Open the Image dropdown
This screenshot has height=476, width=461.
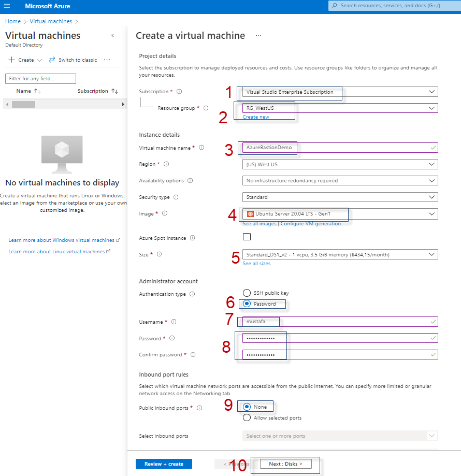coord(340,214)
